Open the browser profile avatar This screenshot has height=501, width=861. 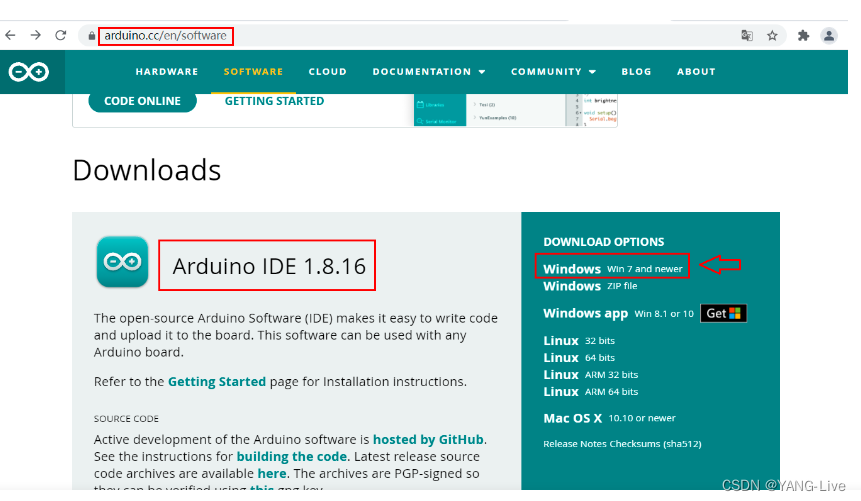coord(829,36)
